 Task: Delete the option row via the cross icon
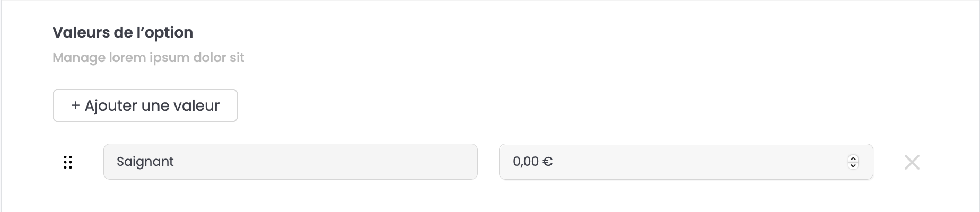[x=912, y=162]
